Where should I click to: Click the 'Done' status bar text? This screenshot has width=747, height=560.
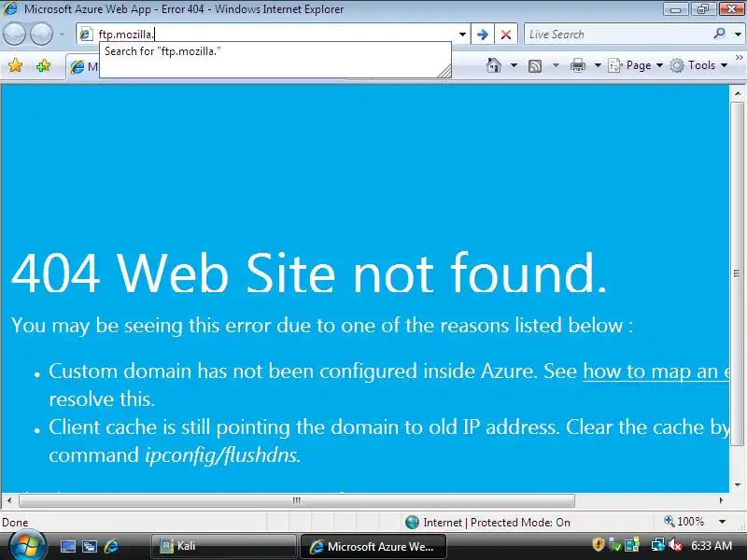point(15,523)
